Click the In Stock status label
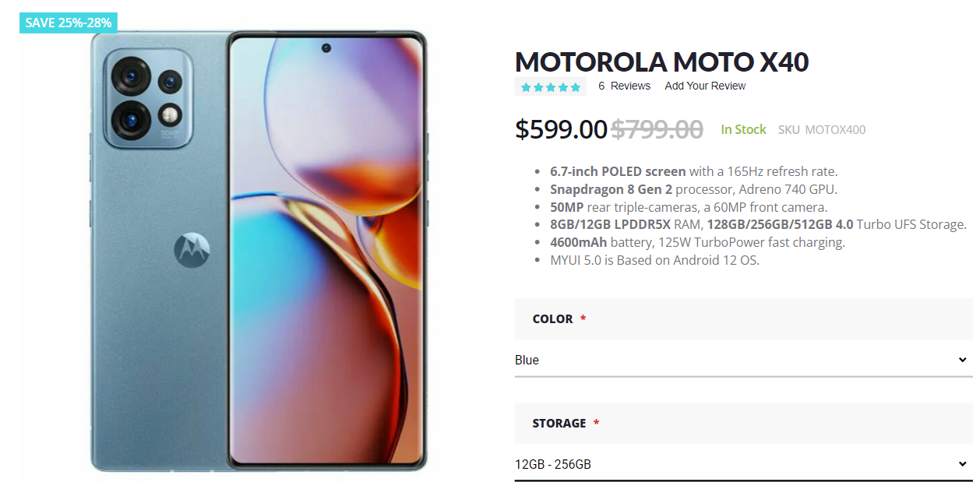 [x=743, y=129]
